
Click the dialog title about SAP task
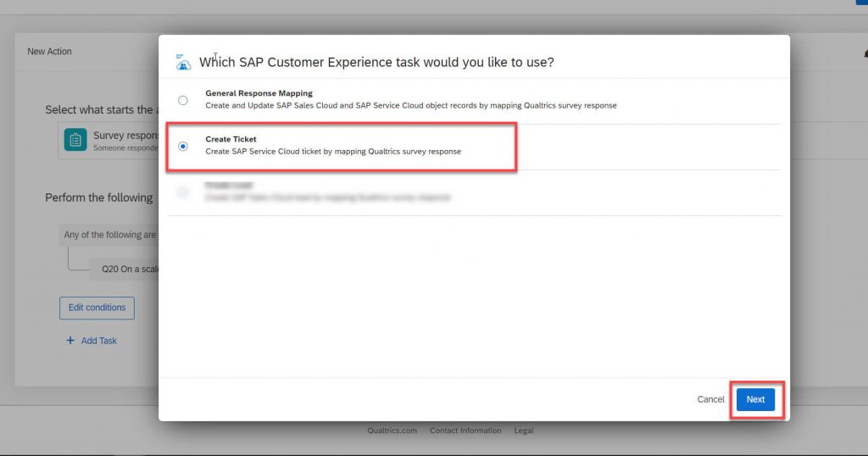click(376, 62)
